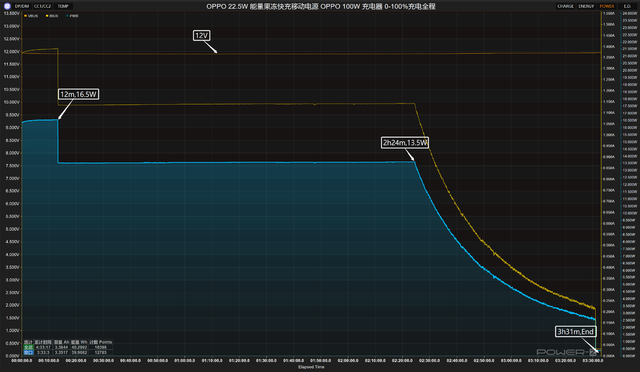Click the 12785 Points count cell

coord(100,352)
